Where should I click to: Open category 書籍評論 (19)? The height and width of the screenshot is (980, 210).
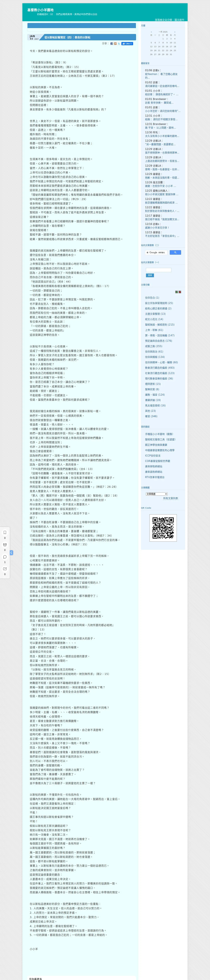click(x=153, y=400)
